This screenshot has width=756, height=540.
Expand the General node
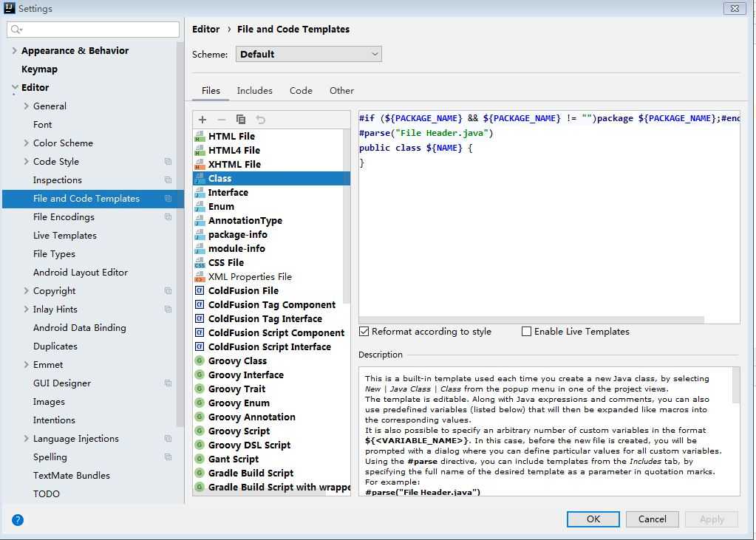(x=26, y=106)
